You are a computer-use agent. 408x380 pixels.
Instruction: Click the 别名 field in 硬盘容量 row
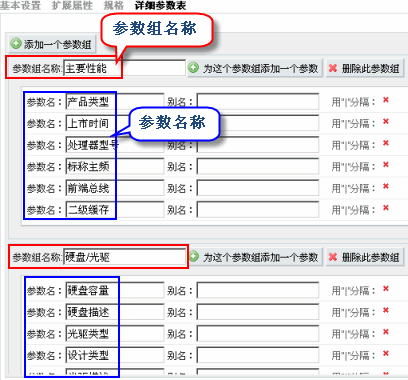tap(258, 290)
